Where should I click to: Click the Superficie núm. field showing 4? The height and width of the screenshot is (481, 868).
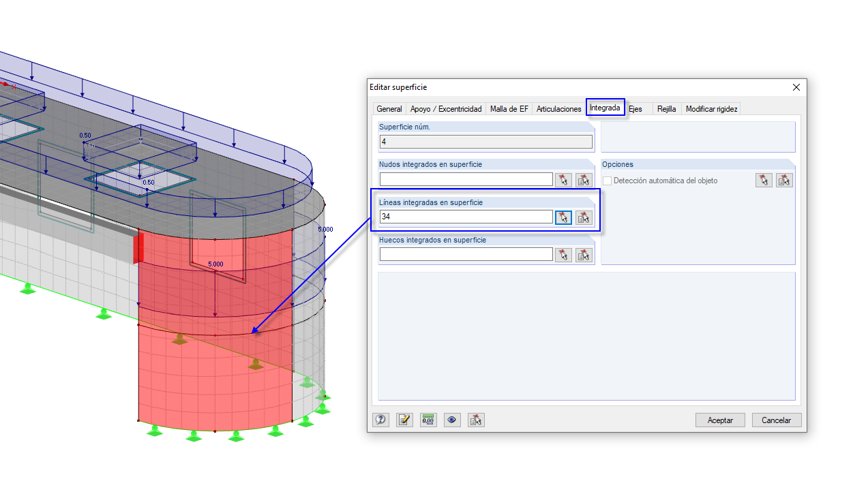point(486,142)
